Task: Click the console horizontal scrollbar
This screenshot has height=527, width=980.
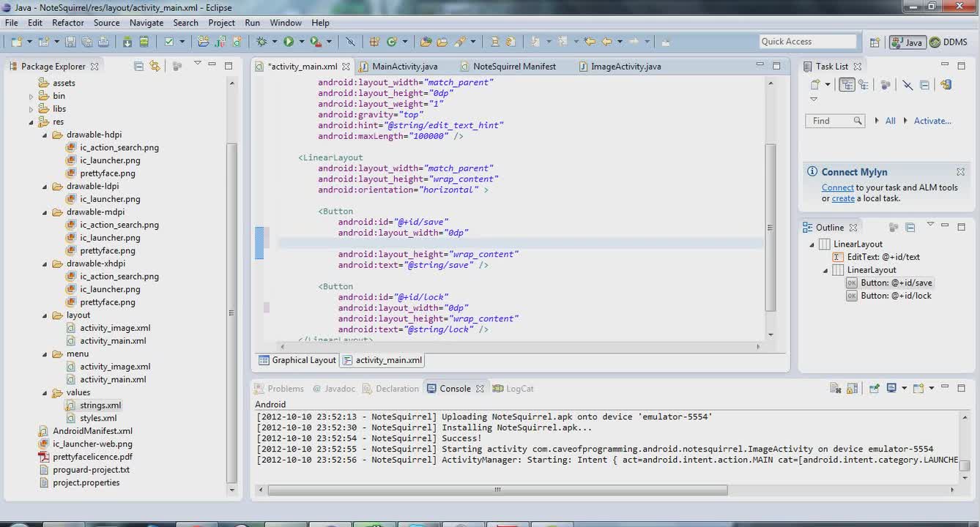Action: (x=497, y=490)
